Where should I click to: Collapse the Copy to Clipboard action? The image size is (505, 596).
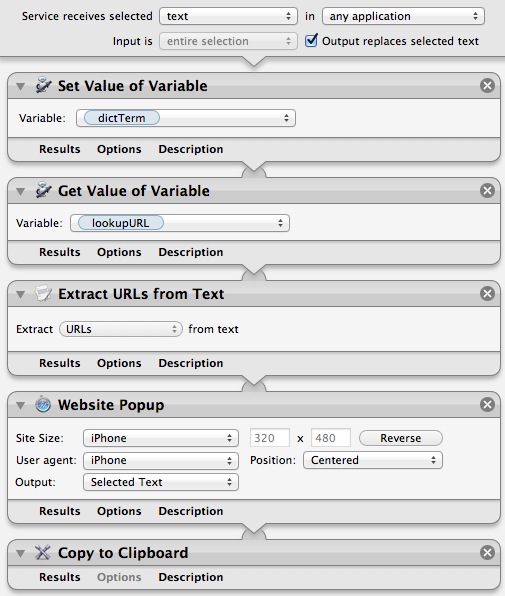point(21,553)
